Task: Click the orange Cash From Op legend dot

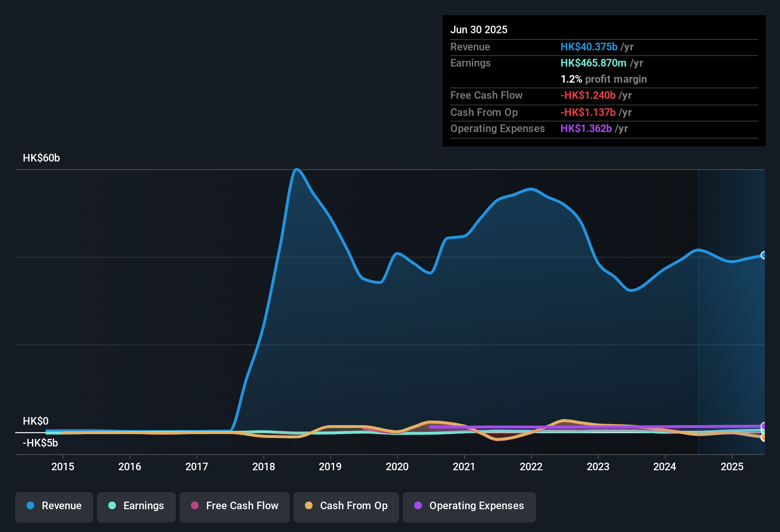Action: [308, 506]
